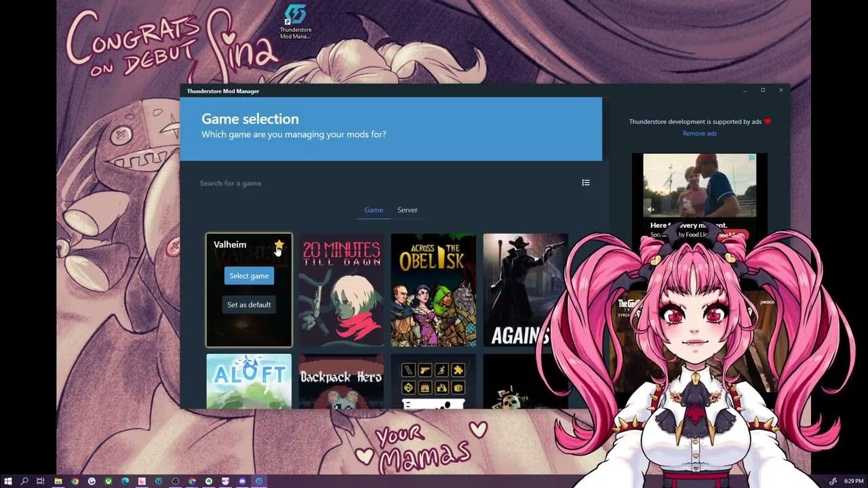The height and width of the screenshot is (488, 868).
Task: Select the Against the Storm game card
Action: [x=526, y=290]
